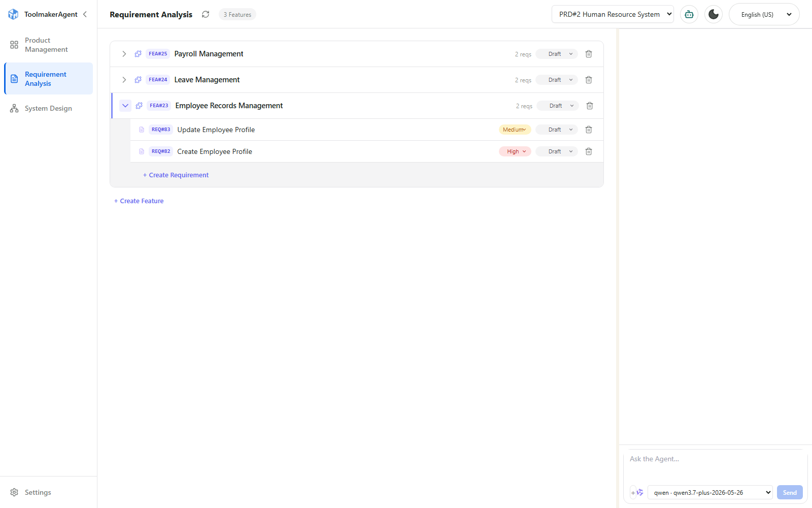Open Draft status dropdown for Employee Records Management
Viewport: 812px width, 508px height.
[558, 106]
